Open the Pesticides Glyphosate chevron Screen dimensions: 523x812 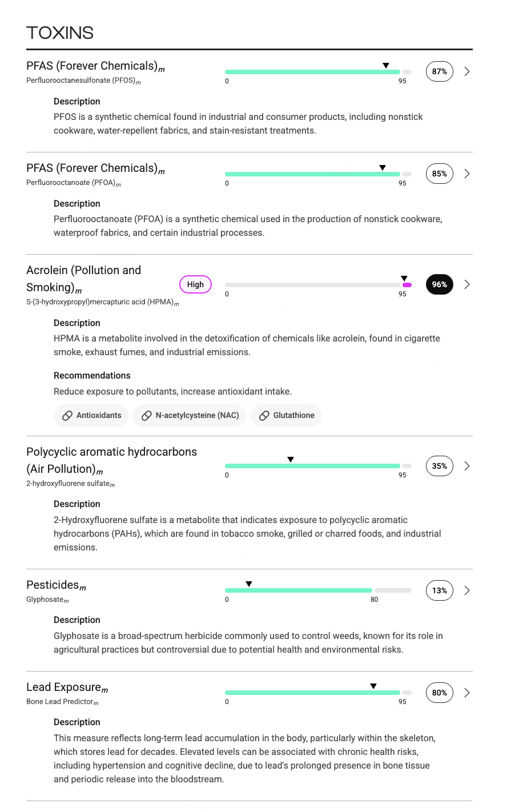click(x=467, y=590)
